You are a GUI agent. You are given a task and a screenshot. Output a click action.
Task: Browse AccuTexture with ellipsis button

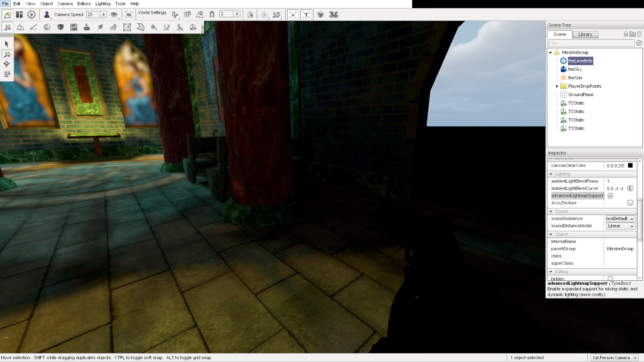click(630, 203)
